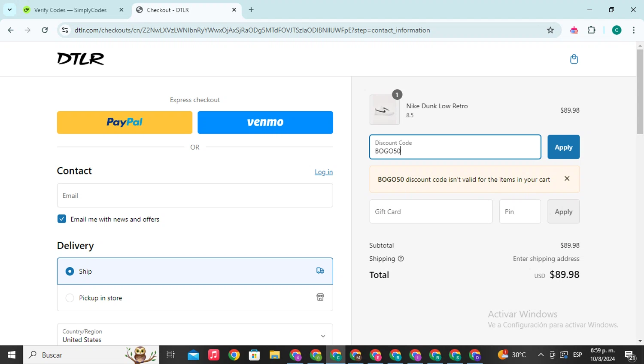Open the browser extensions puzzle icon
This screenshot has width=644, height=364.
pos(591,30)
